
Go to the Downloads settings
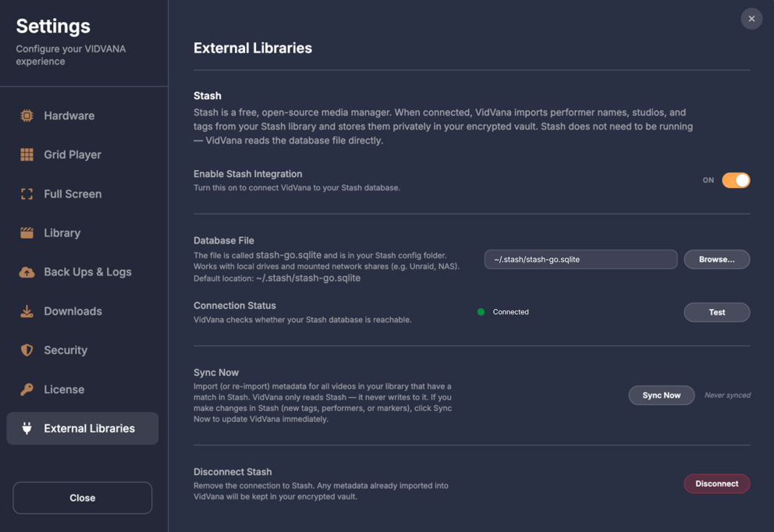(x=73, y=311)
